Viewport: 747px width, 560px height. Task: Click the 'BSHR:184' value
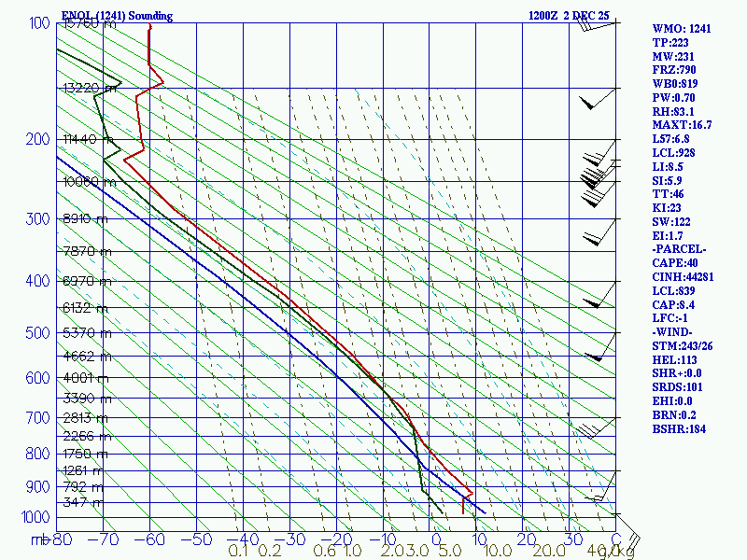[679, 428]
